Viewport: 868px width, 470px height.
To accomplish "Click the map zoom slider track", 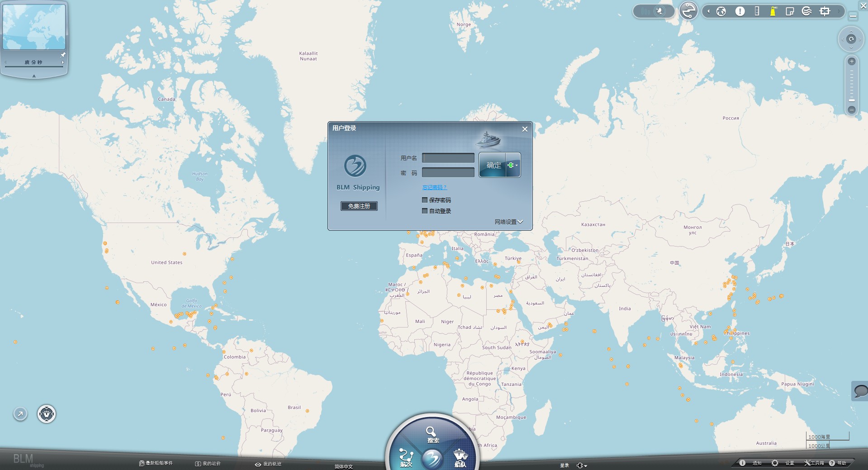I will click(851, 85).
